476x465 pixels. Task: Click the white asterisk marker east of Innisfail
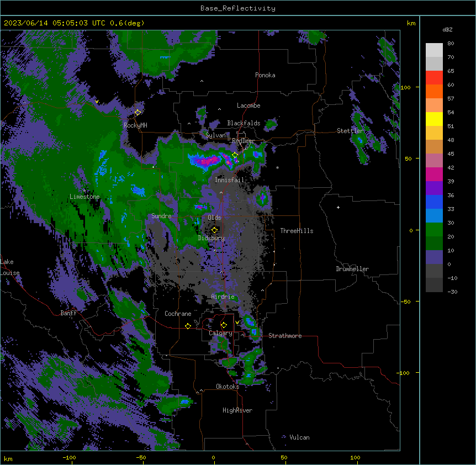click(277, 168)
